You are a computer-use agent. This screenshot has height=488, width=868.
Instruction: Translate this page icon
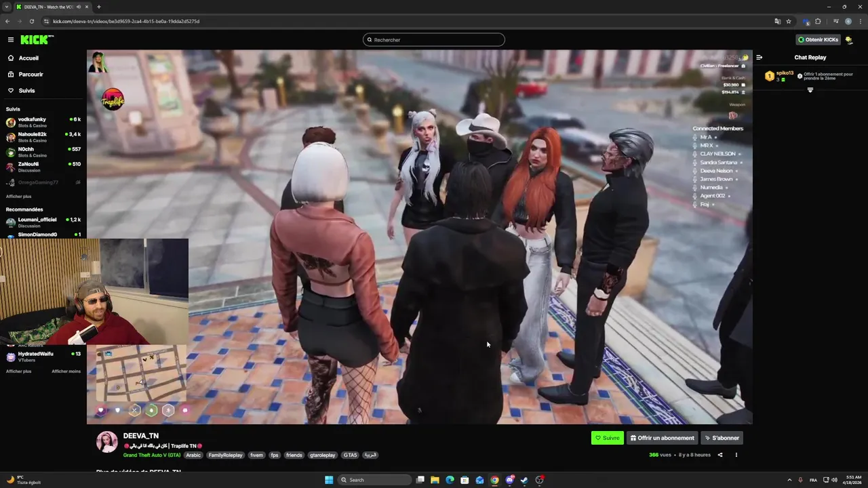pyautogui.click(x=778, y=21)
